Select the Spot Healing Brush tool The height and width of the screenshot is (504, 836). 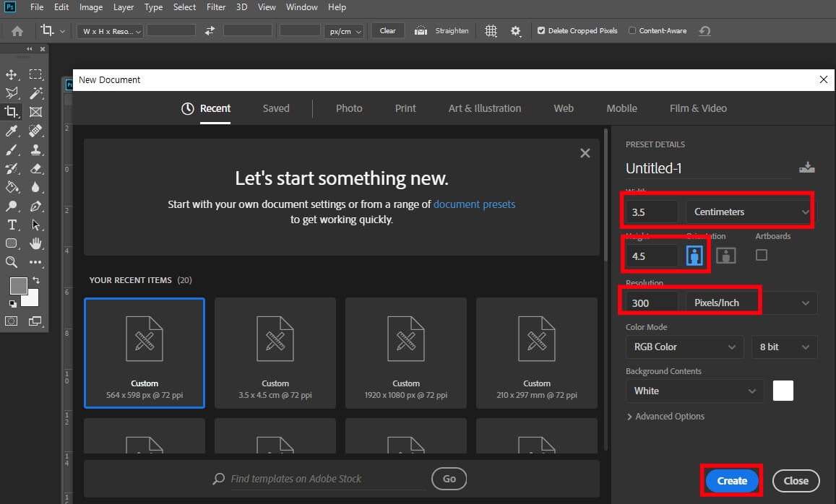[x=35, y=131]
